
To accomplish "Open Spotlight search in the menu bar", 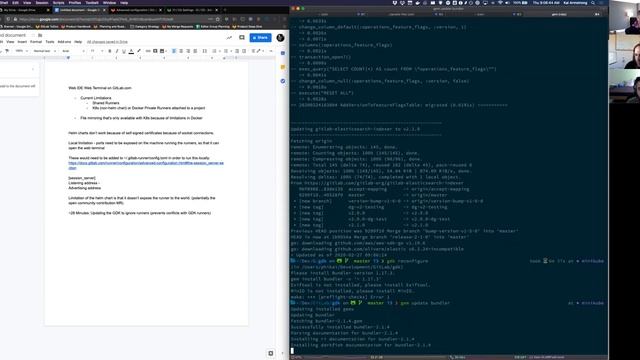I will tap(593, 2).
